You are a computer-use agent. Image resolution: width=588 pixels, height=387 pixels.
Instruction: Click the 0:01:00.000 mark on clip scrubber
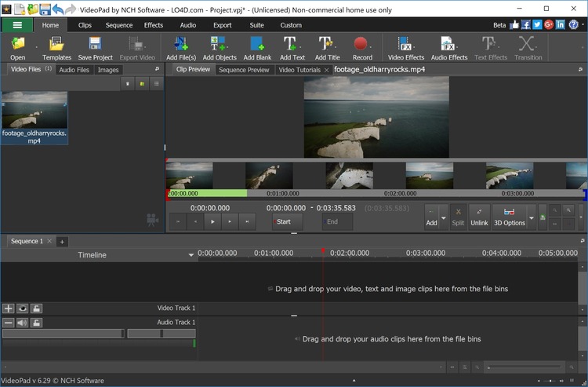[x=283, y=194]
